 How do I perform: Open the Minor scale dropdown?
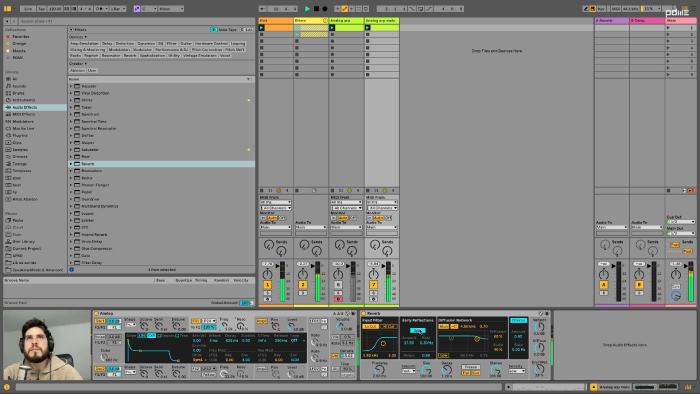click(171, 8)
